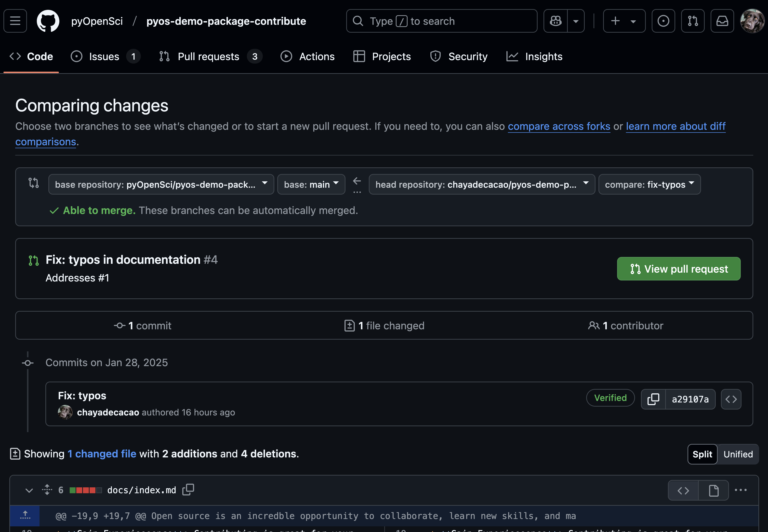Viewport: 768px width, 532px height.
Task: Open the compare: fix-typos dropdown
Action: pyautogui.click(x=649, y=184)
